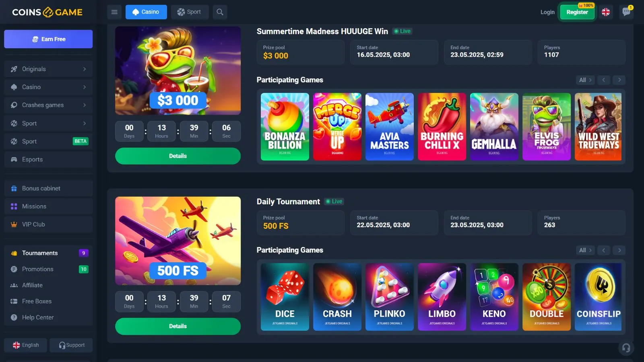Show all Summertime Madness participating games
The width and height of the screenshot is (644, 362).
point(585,80)
